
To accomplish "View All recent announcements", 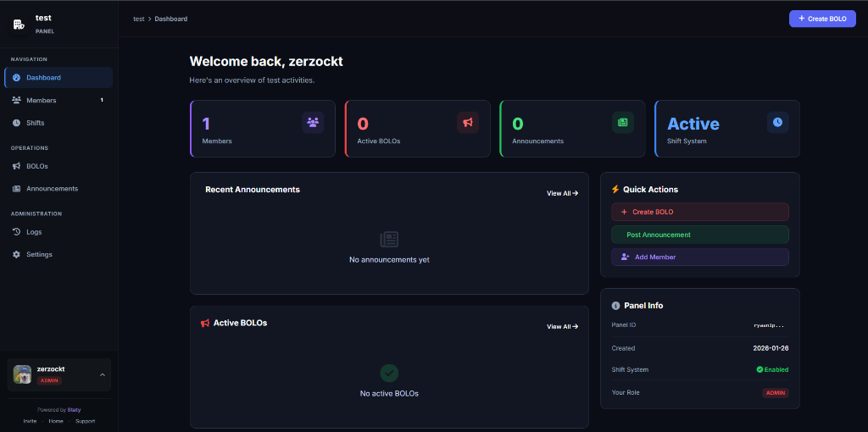I will point(562,193).
